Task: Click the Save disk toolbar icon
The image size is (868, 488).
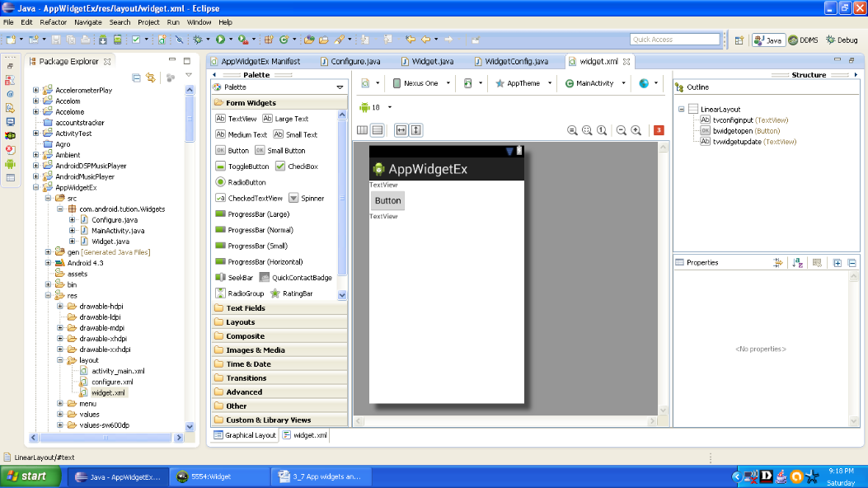Action: pos(56,40)
